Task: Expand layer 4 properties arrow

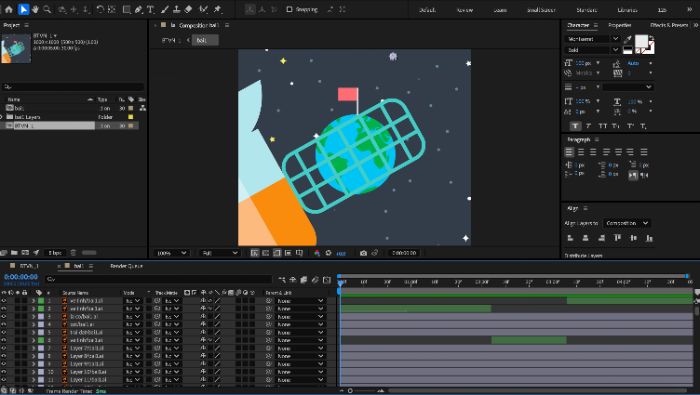Action: click(33, 324)
